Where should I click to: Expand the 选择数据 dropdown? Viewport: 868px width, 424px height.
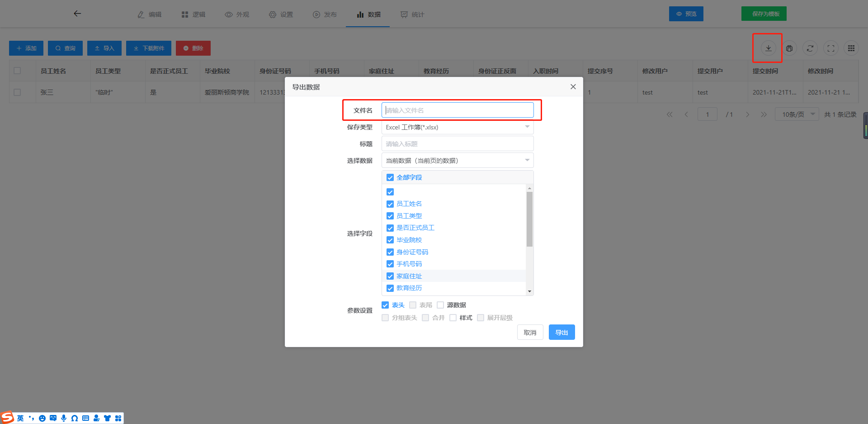pyautogui.click(x=457, y=161)
